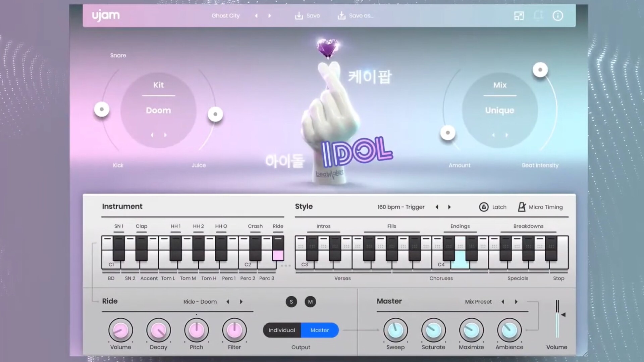Screen dimensions: 644x362
Task: Switch output to Individual
Action: pyautogui.click(x=282, y=330)
